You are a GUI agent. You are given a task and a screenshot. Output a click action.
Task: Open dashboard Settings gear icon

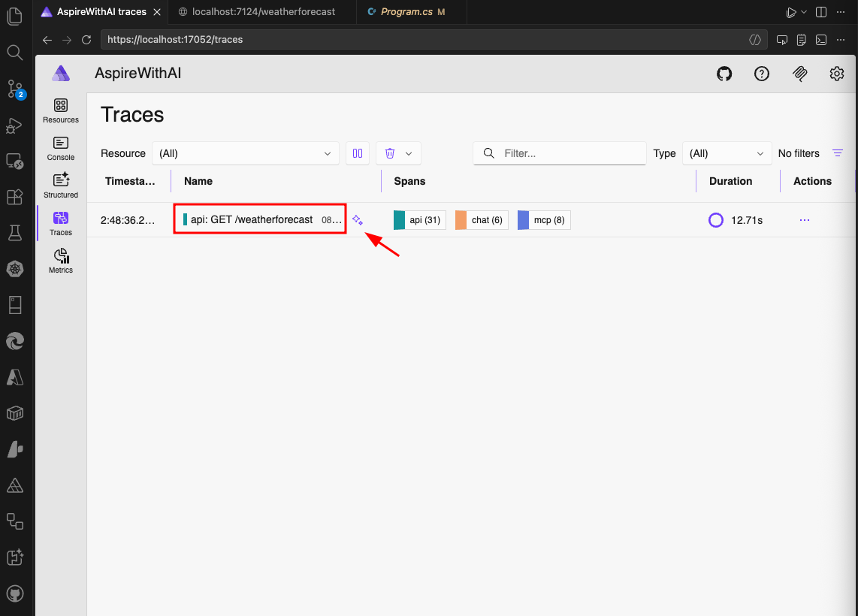(x=837, y=74)
